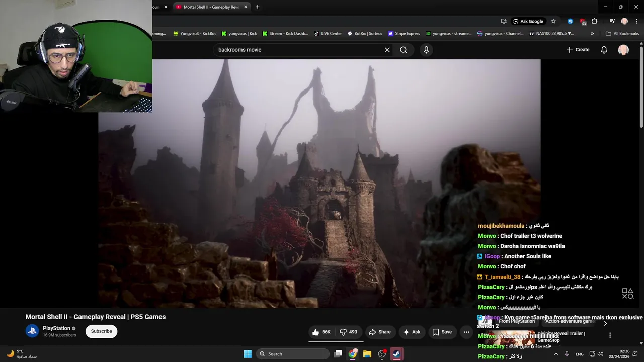The image size is (644, 362).
Task: Close the Mortal Shell II tab
Action: pos(246,7)
